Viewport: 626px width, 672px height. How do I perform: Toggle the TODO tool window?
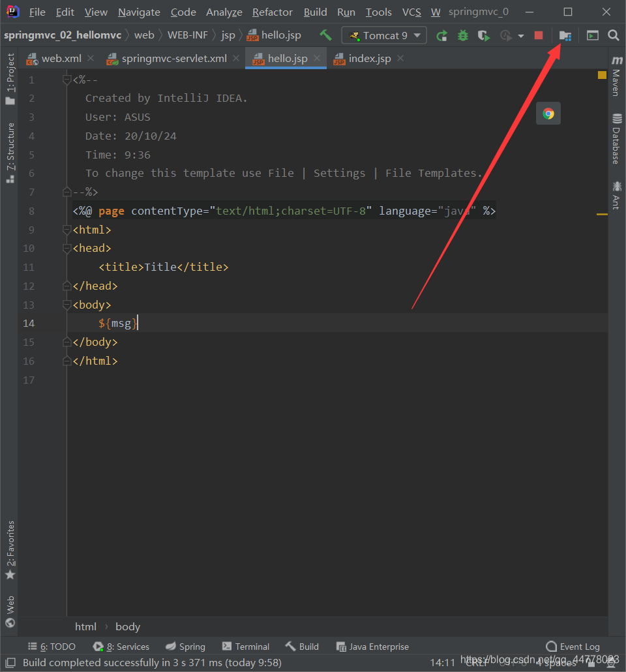coord(52,647)
